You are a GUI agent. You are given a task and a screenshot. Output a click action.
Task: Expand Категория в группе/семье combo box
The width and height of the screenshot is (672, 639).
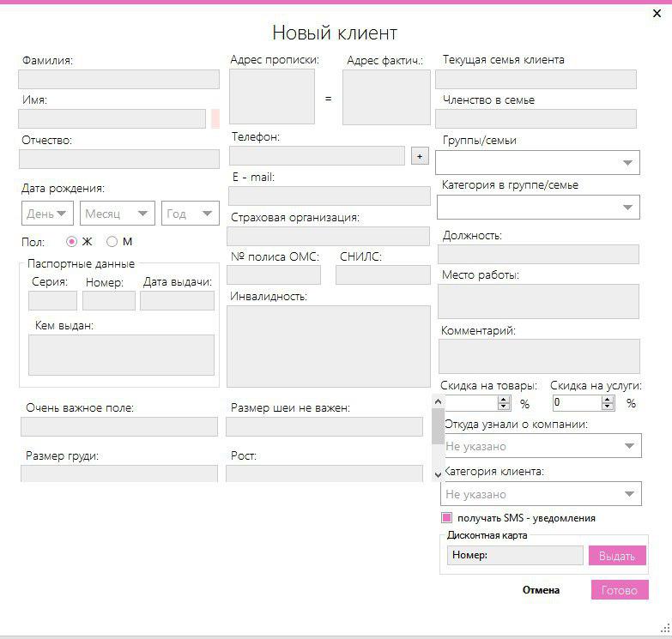coord(538,208)
